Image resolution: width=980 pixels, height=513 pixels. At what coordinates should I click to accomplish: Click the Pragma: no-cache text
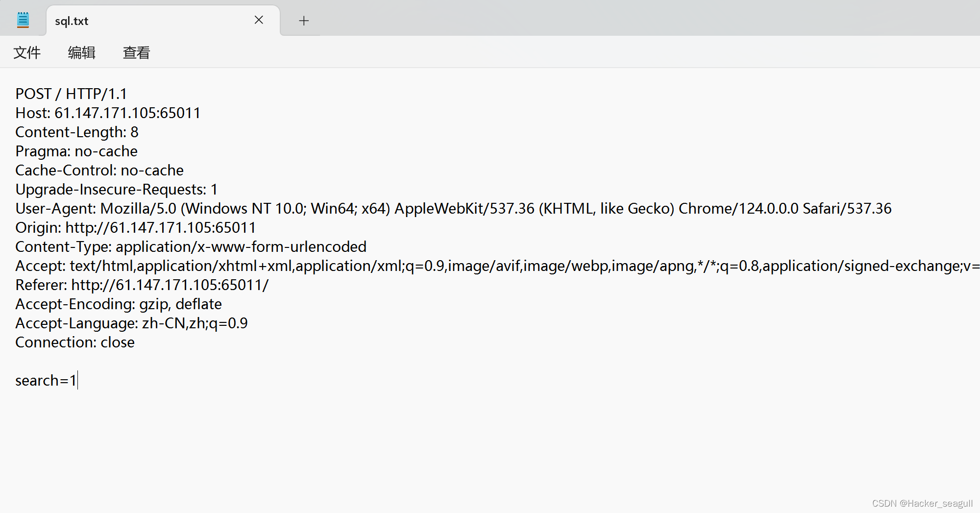pos(76,151)
